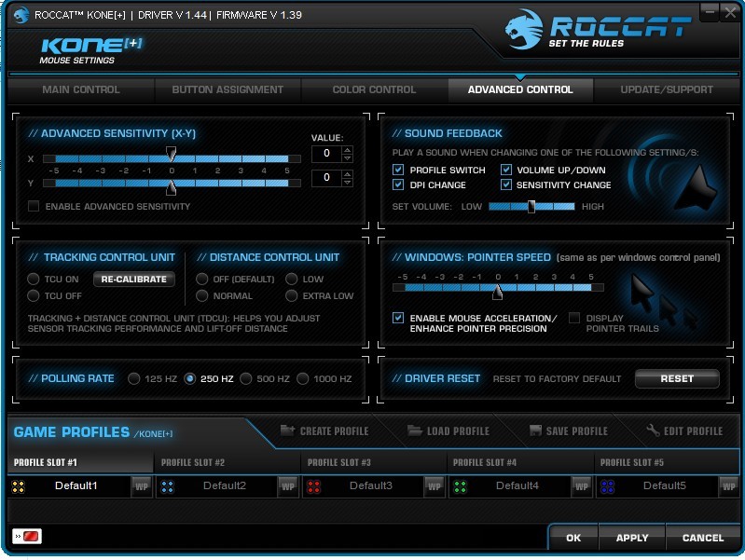
Task: Click the Create Profile folder icon
Action: (287, 430)
